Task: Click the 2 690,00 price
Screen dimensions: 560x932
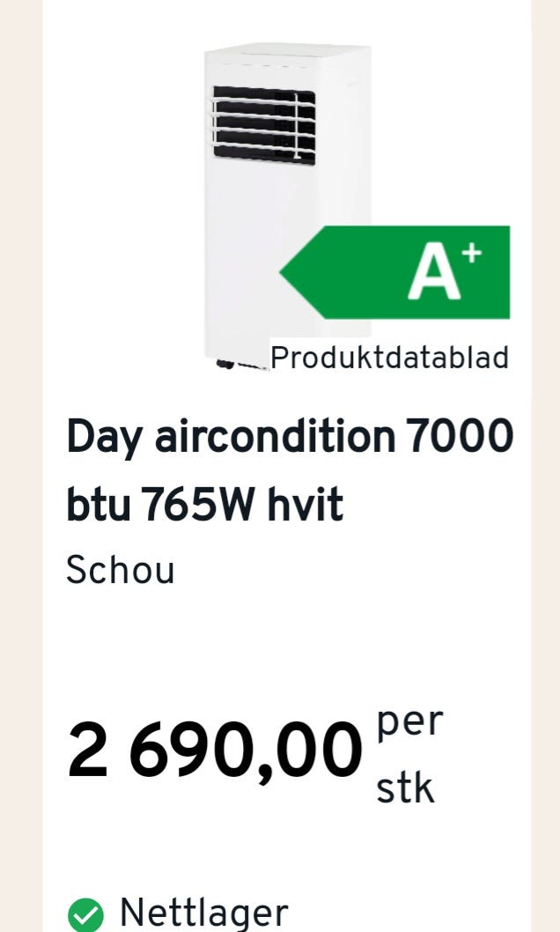Action: click(214, 751)
